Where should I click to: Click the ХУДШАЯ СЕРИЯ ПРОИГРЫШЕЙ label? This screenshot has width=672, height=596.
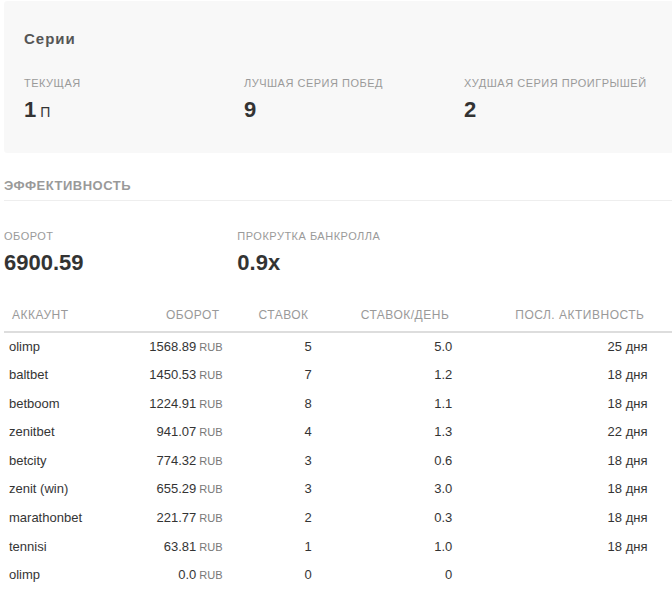point(555,83)
